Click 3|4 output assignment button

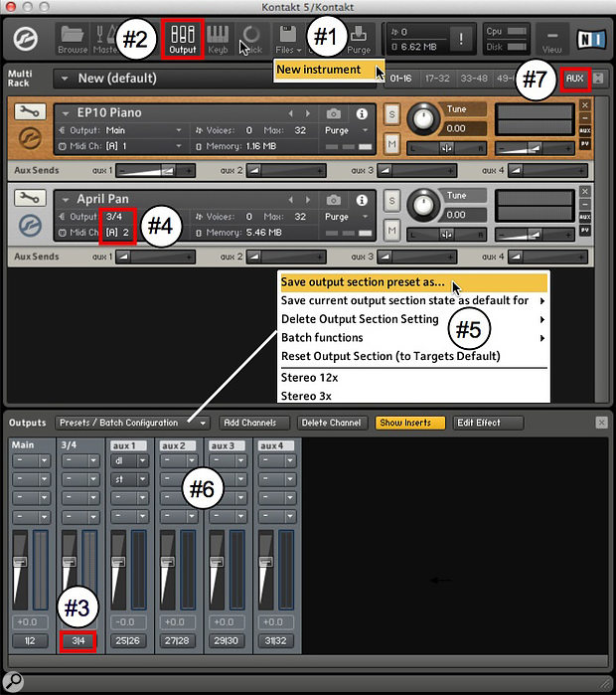[77, 640]
